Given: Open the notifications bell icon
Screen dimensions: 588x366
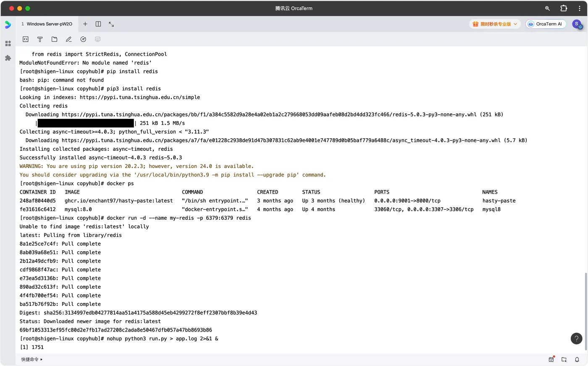Looking at the screenshot, I should [577, 359].
